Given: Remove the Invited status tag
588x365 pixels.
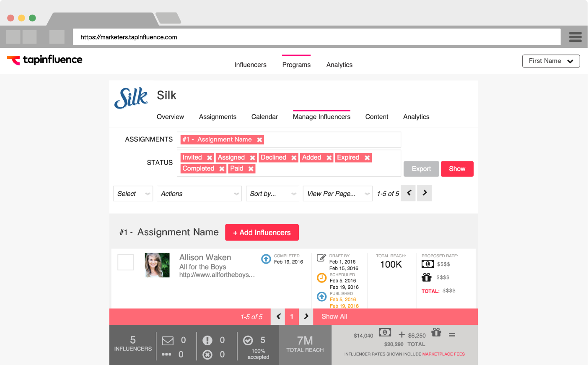Looking at the screenshot, I should (x=210, y=158).
